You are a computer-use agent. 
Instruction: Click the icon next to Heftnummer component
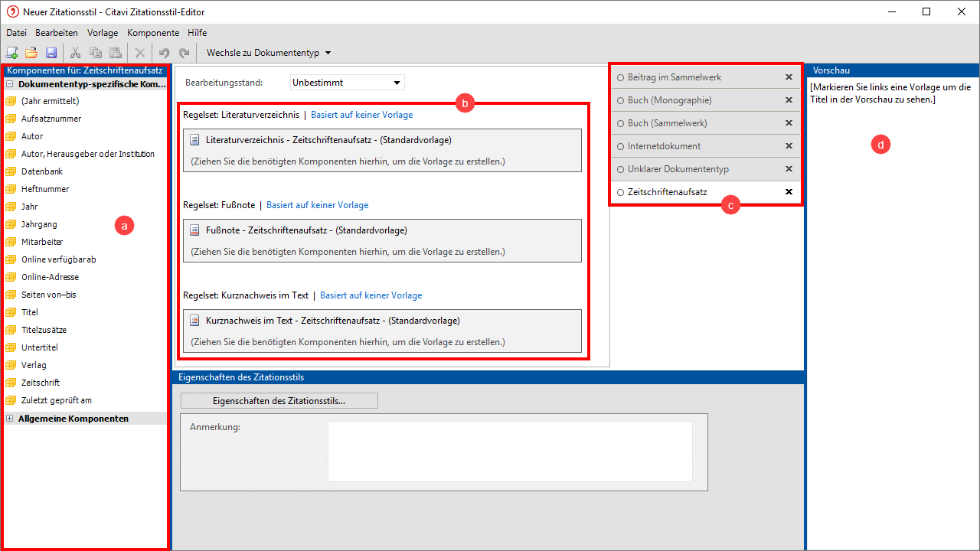(11, 189)
